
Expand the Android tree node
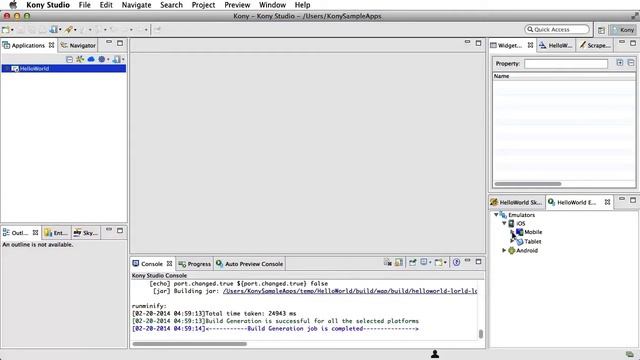[x=504, y=251]
